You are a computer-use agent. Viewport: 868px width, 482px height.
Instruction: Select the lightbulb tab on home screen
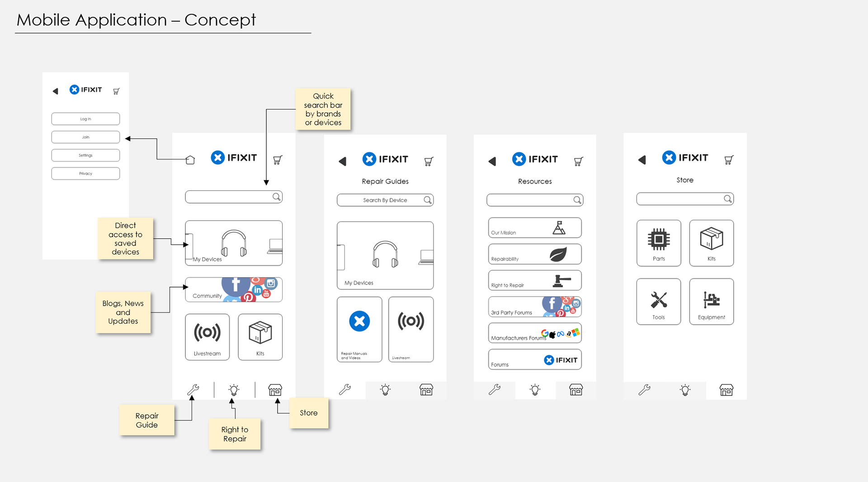coord(234,390)
